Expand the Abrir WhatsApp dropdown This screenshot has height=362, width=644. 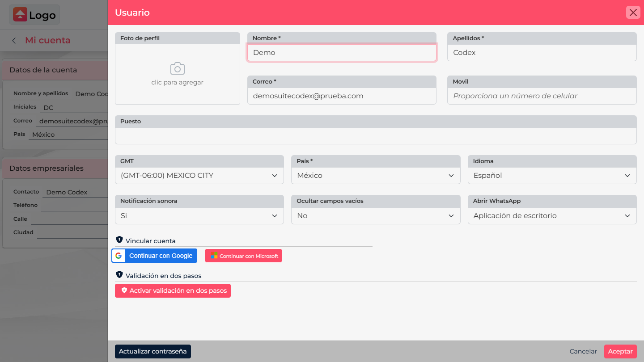552,216
